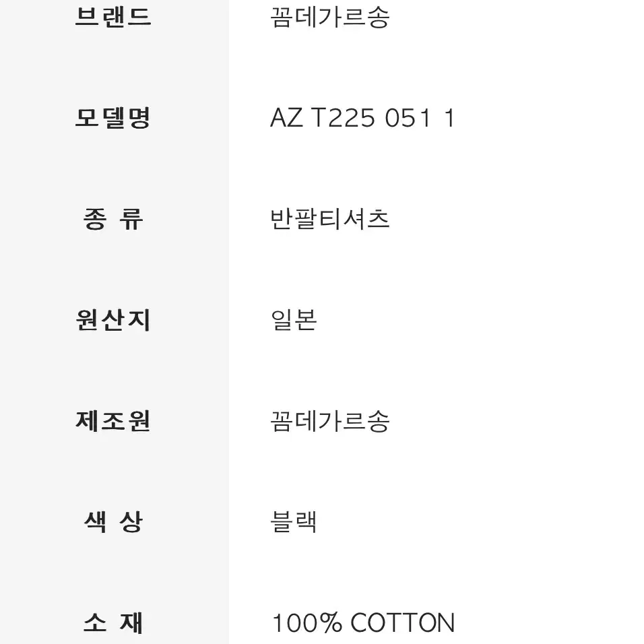Click the 100% text in material row

[x=307, y=623]
